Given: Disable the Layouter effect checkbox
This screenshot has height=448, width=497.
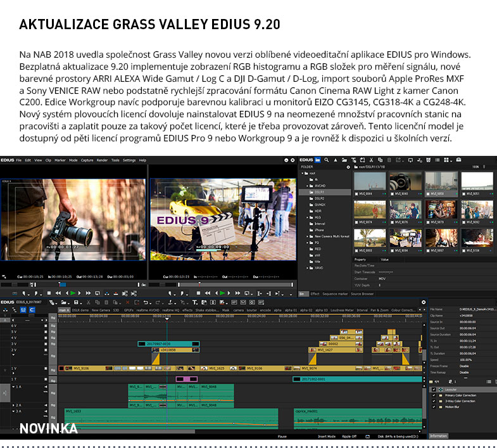Looking at the screenshot, I should coord(434,389).
